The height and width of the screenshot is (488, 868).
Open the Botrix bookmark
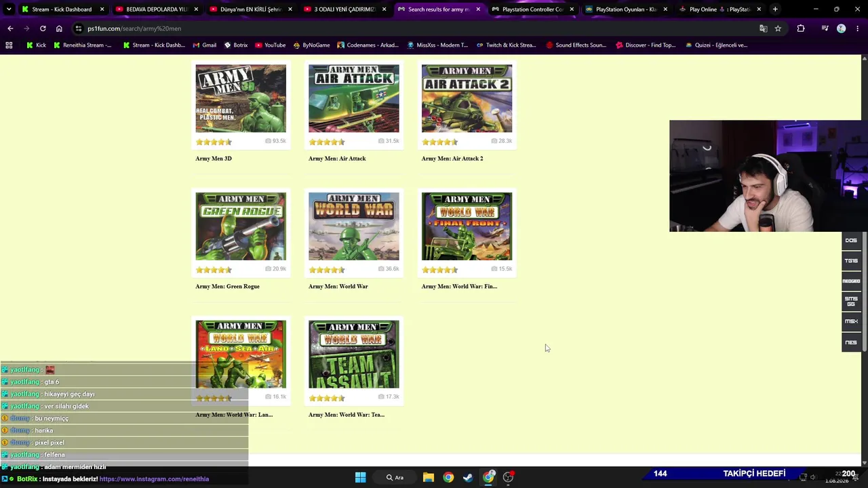235,45
